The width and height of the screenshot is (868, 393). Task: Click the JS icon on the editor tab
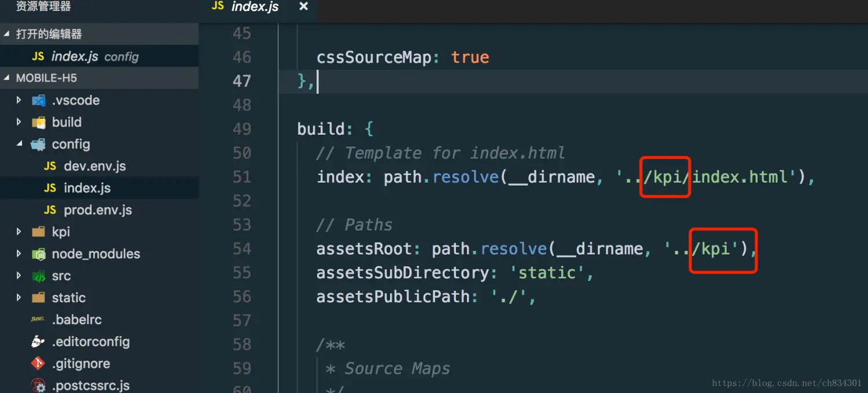click(218, 6)
